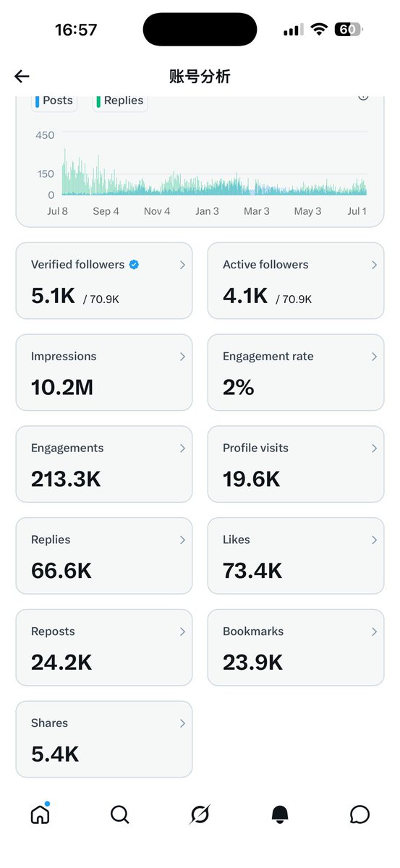The height and width of the screenshot is (868, 400).
Task: Expand the Active followers chevron
Action: pyautogui.click(x=374, y=265)
